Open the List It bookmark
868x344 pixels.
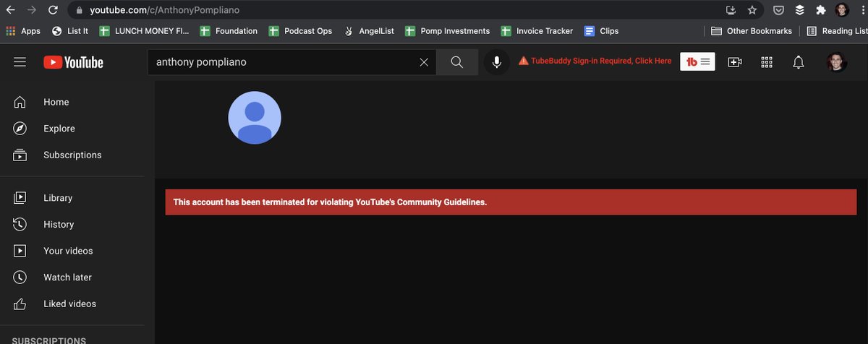[x=70, y=31]
